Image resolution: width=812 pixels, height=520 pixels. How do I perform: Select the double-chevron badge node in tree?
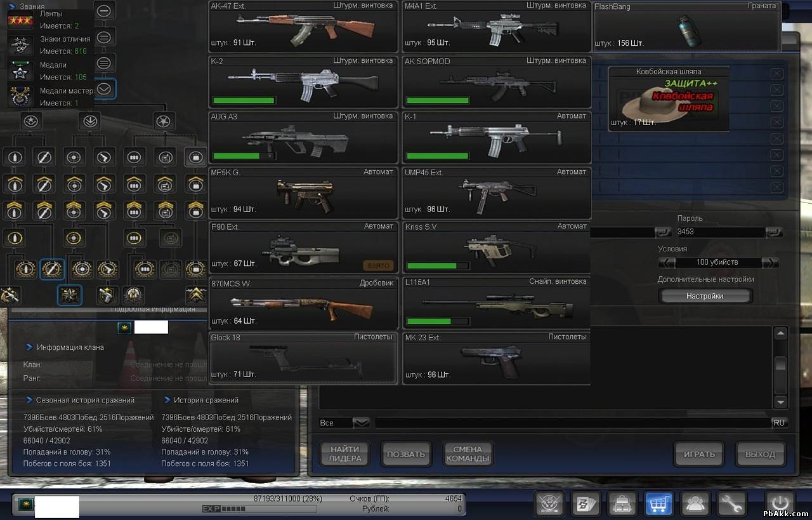90,121
